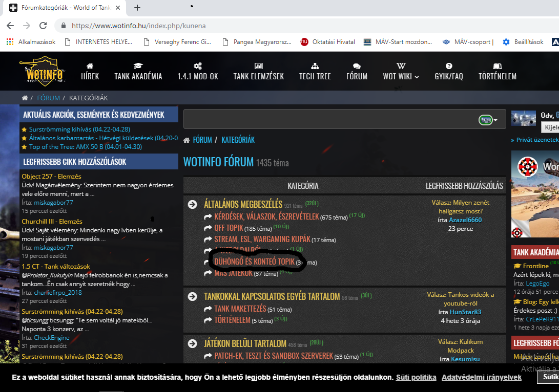Open Válasz: Milyen zenét hallgatsz most?

click(460, 207)
